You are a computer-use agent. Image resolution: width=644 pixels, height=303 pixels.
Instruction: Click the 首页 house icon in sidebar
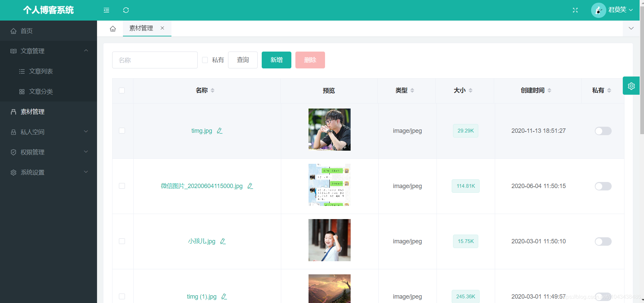(13, 31)
